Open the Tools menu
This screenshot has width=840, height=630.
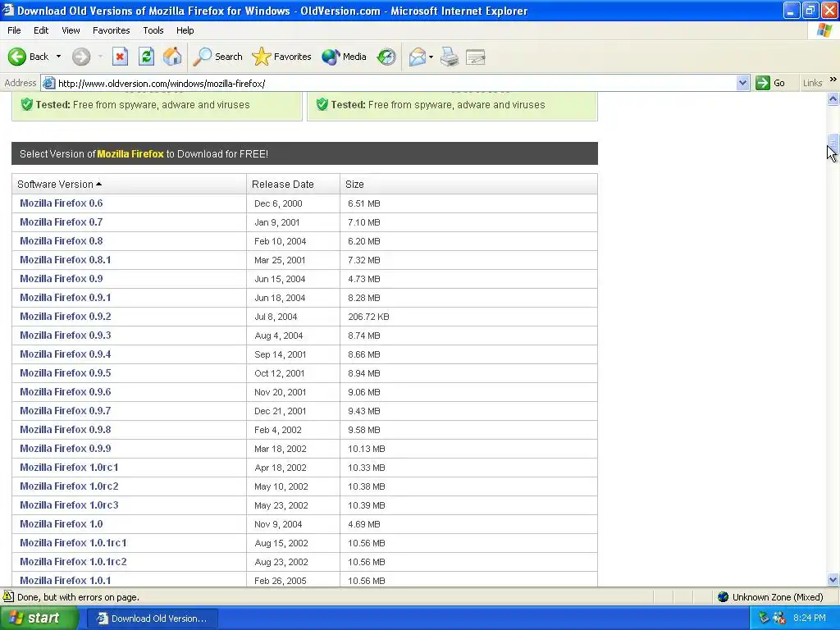pyautogui.click(x=153, y=30)
